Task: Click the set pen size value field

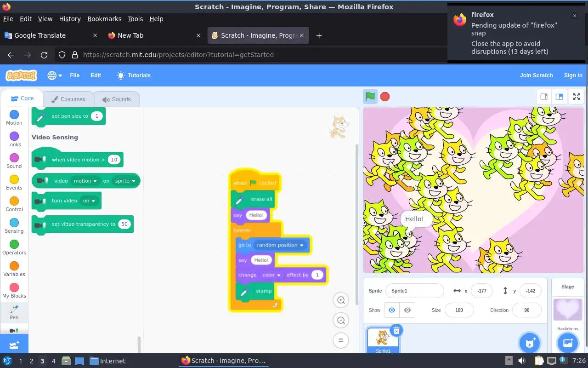Action: [96, 116]
